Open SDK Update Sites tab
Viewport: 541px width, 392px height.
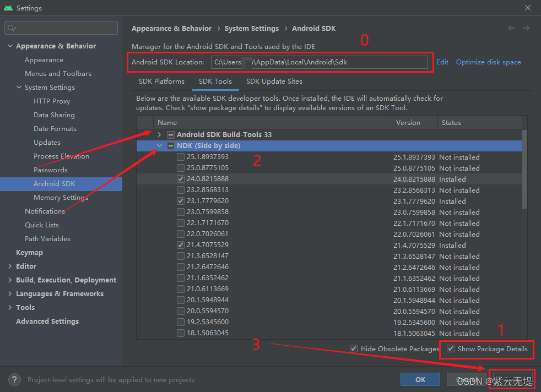click(x=274, y=81)
